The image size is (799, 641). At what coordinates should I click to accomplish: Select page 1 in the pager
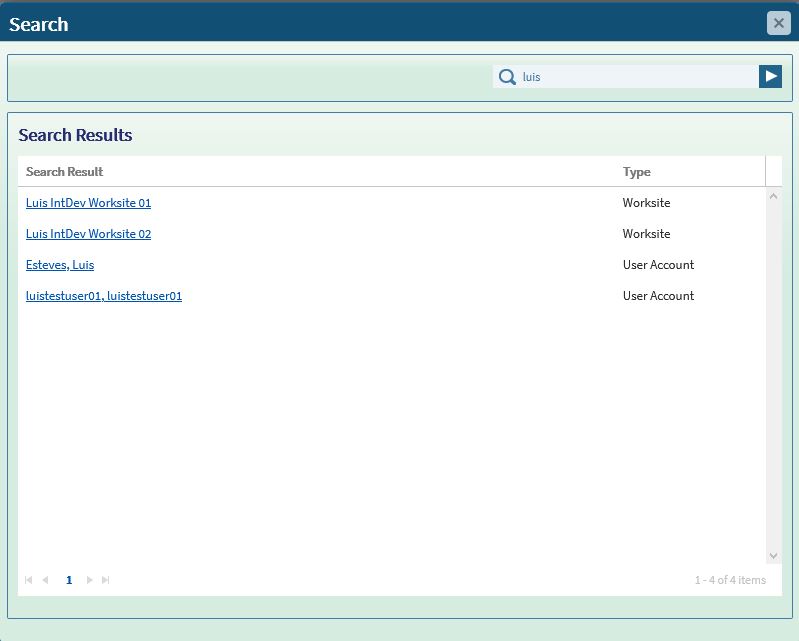(x=69, y=580)
